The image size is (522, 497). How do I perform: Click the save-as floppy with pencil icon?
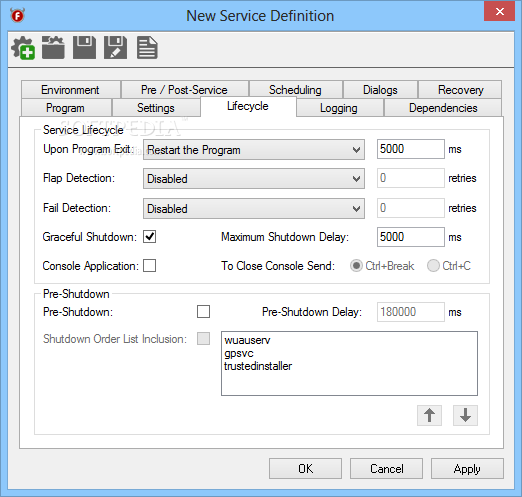[x=115, y=48]
